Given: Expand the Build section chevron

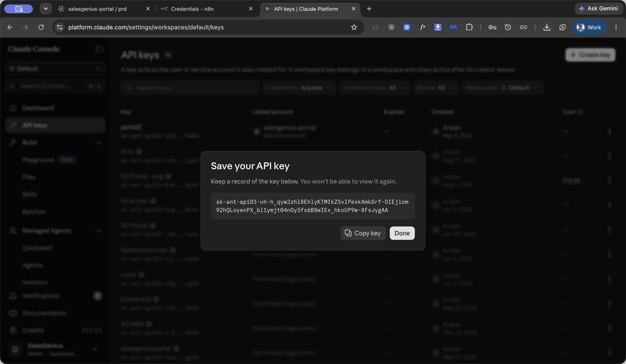Looking at the screenshot, I should 99,143.
